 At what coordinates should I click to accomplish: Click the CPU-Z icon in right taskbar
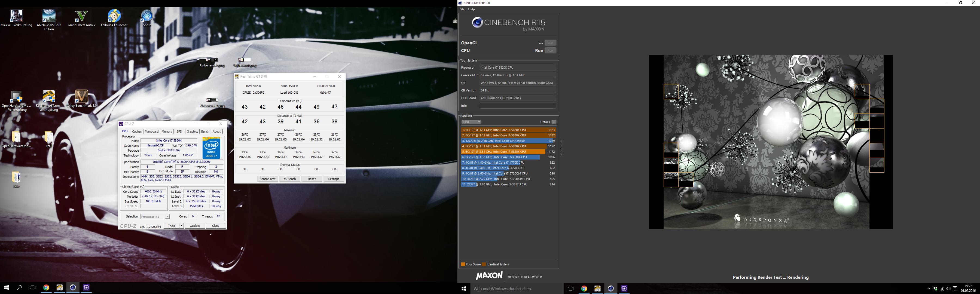click(624, 289)
